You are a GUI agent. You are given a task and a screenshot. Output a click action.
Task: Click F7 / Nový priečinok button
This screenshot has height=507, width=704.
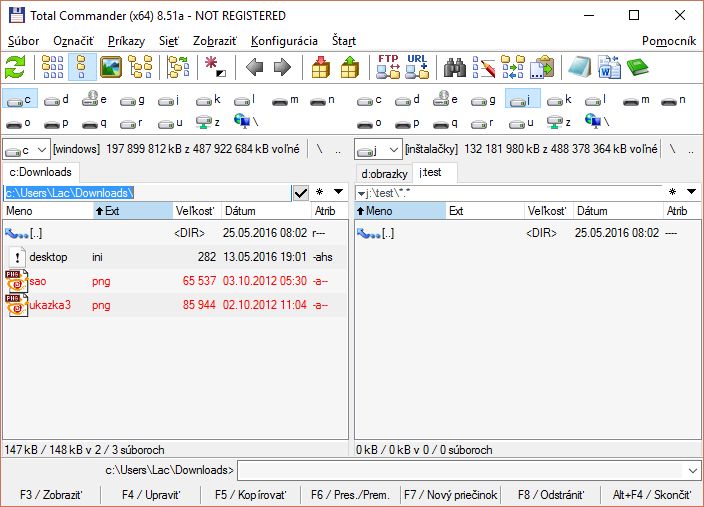coord(450,495)
